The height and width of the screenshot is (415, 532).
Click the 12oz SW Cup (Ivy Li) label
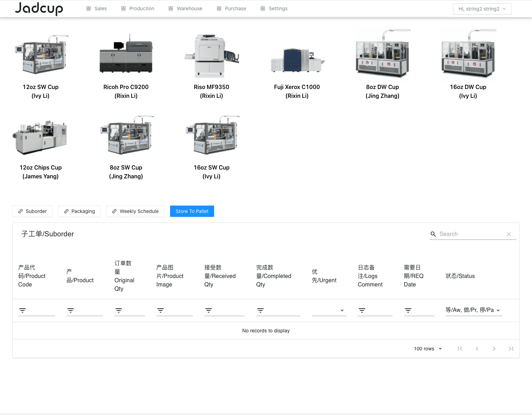[41, 91]
